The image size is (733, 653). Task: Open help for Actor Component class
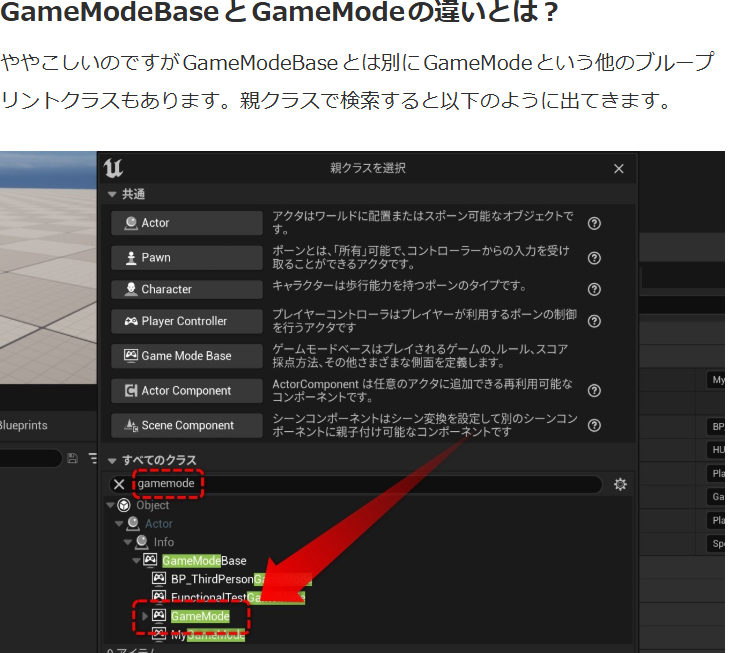(x=594, y=391)
